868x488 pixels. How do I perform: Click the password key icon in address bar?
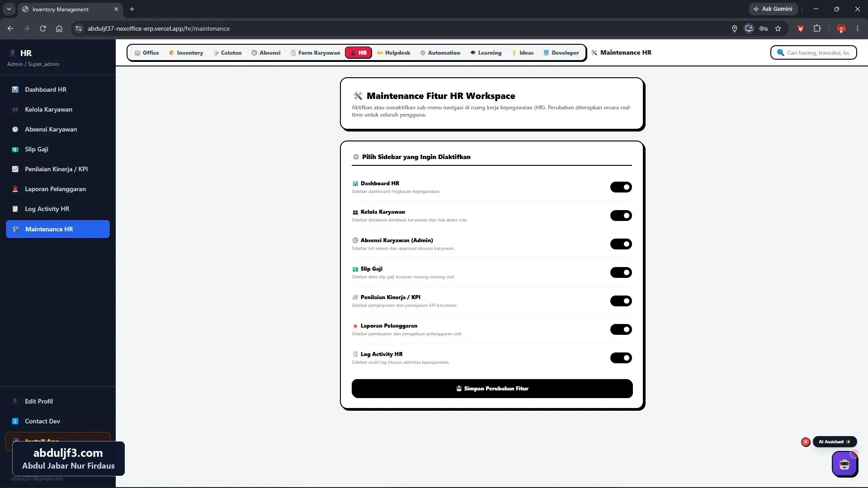[764, 28]
